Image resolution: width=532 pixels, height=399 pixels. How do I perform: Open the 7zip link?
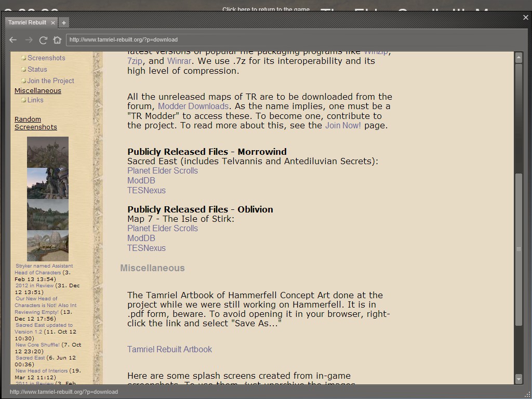(x=135, y=61)
